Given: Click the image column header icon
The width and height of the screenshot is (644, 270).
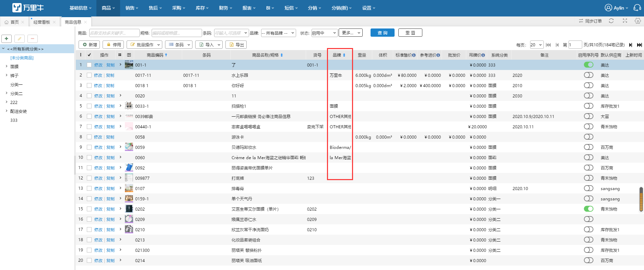Looking at the screenshot, I should click(129, 55).
